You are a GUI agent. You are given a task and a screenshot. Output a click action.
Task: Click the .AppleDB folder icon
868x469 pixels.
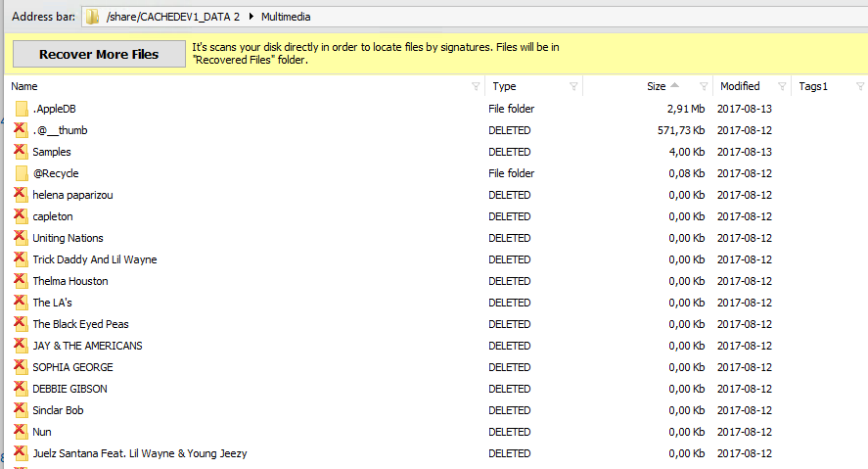(x=22, y=109)
